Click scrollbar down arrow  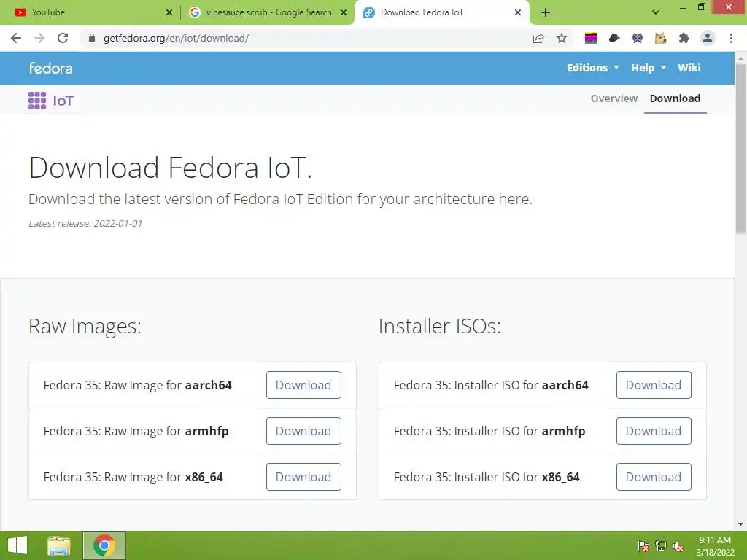click(x=740, y=524)
